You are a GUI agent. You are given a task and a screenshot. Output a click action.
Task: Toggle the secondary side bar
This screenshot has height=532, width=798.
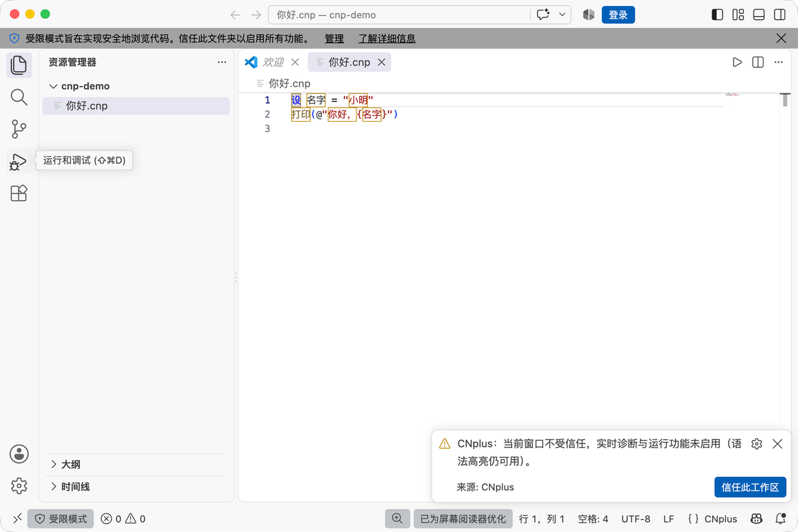point(779,15)
